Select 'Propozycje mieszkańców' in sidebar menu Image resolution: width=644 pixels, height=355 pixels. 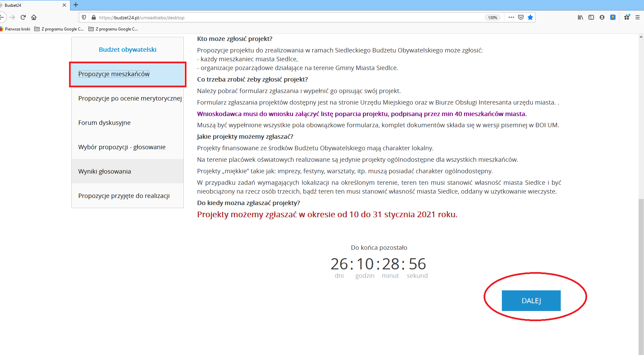(x=114, y=74)
